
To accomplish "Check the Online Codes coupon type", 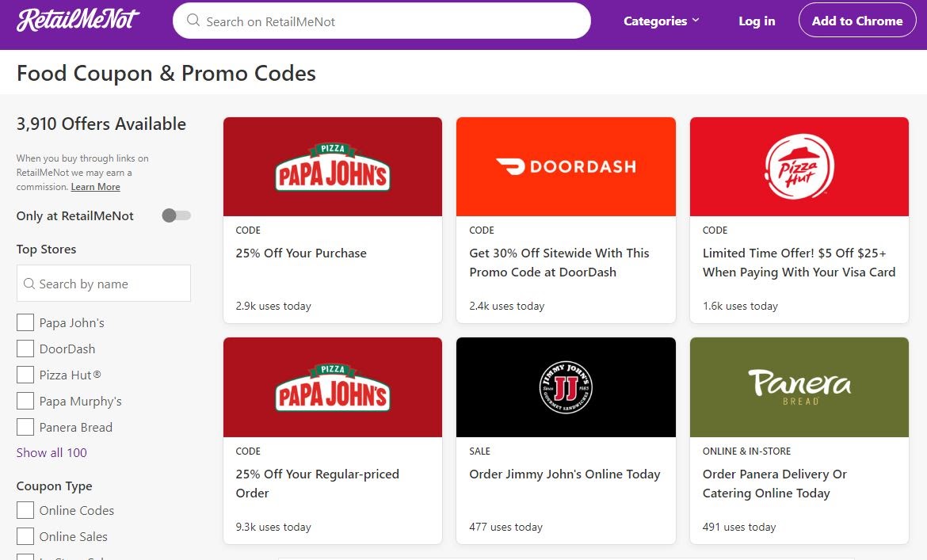I will (25, 510).
